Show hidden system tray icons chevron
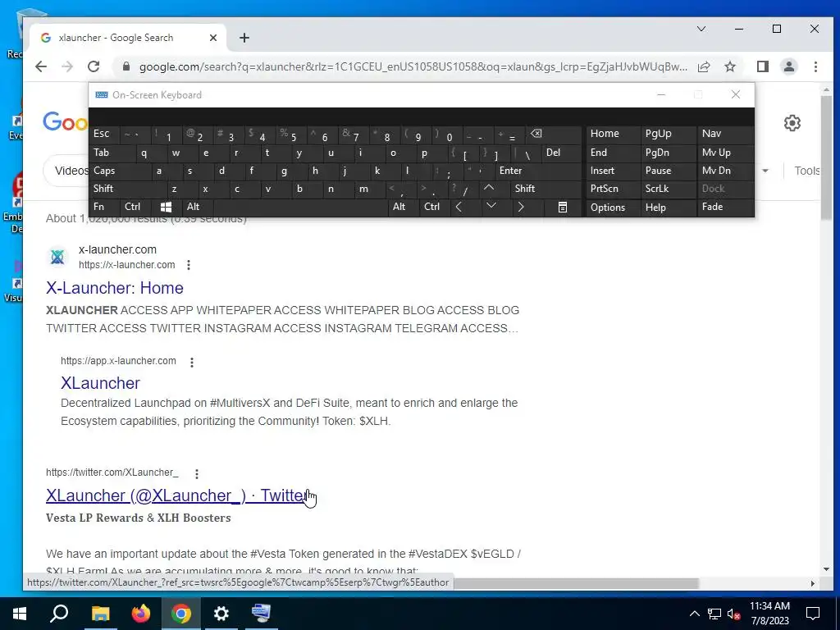Viewport: 840px width, 630px height. click(694, 614)
